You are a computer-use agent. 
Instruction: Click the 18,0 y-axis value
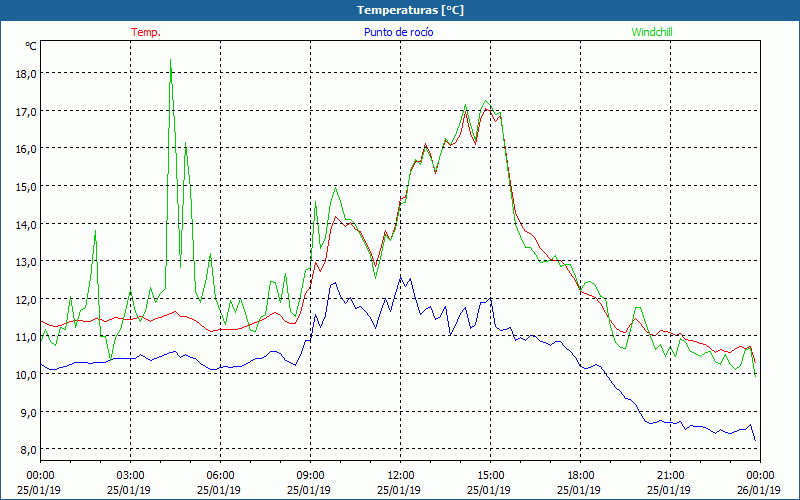coord(26,74)
